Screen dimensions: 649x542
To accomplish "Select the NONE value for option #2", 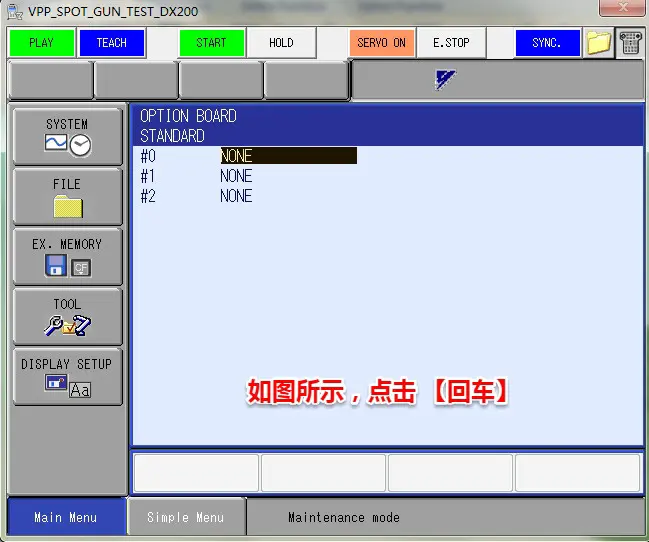I will pyautogui.click(x=236, y=196).
